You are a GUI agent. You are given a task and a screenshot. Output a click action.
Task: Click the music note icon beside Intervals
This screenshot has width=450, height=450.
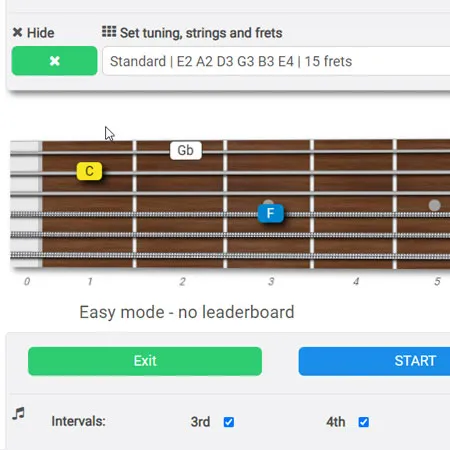19,413
